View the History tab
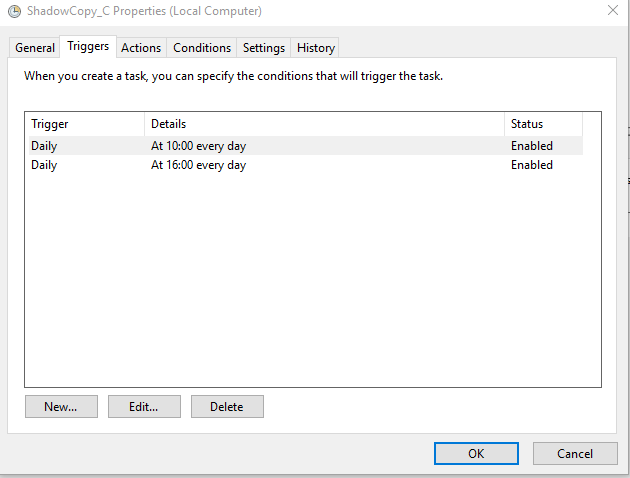 click(316, 48)
